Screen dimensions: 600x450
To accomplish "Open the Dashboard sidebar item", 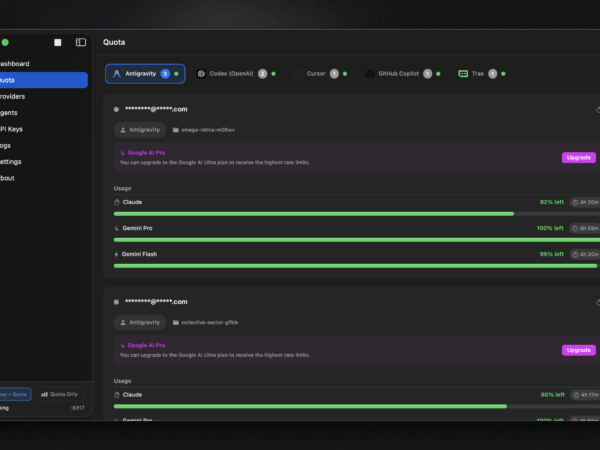I will pos(14,64).
